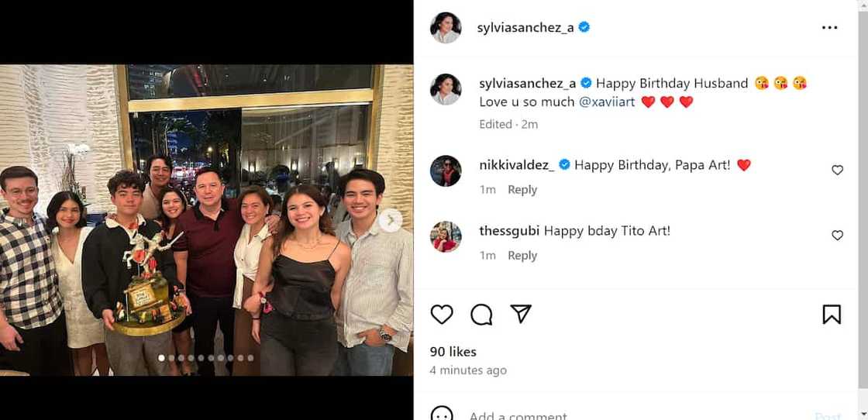Open nikkivaldez_ profile picture
The height and width of the screenshot is (420, 868).
tap(446, 171)
